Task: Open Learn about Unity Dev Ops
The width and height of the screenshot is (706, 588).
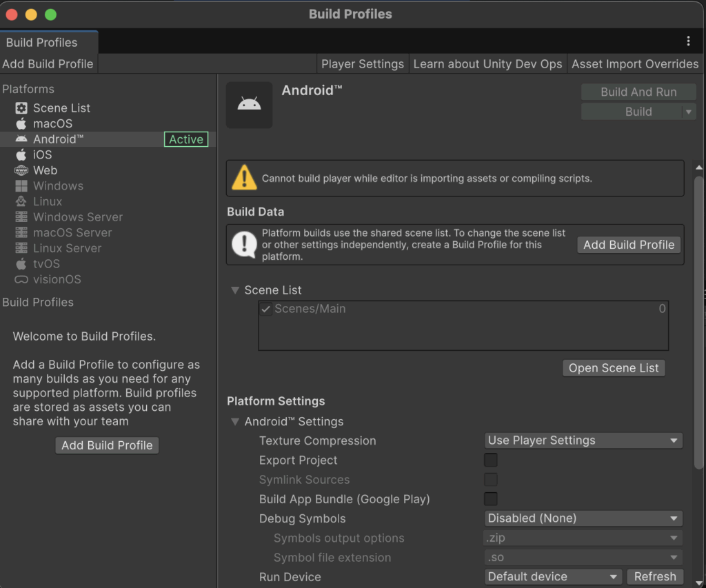Action: [487, 64]
